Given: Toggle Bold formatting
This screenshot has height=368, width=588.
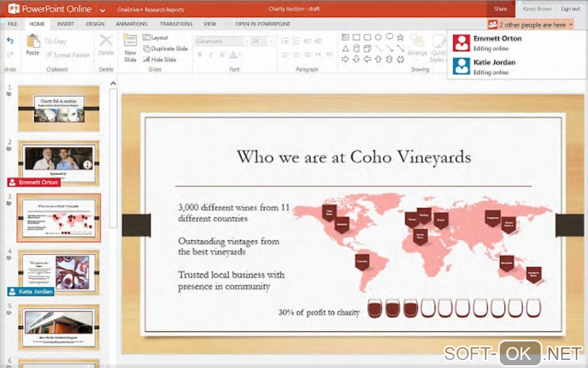Looking at the screenshot, I should (x=199, y=55).
